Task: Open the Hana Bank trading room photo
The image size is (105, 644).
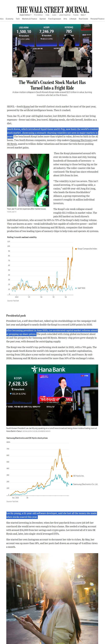Action: click(52, 395)
